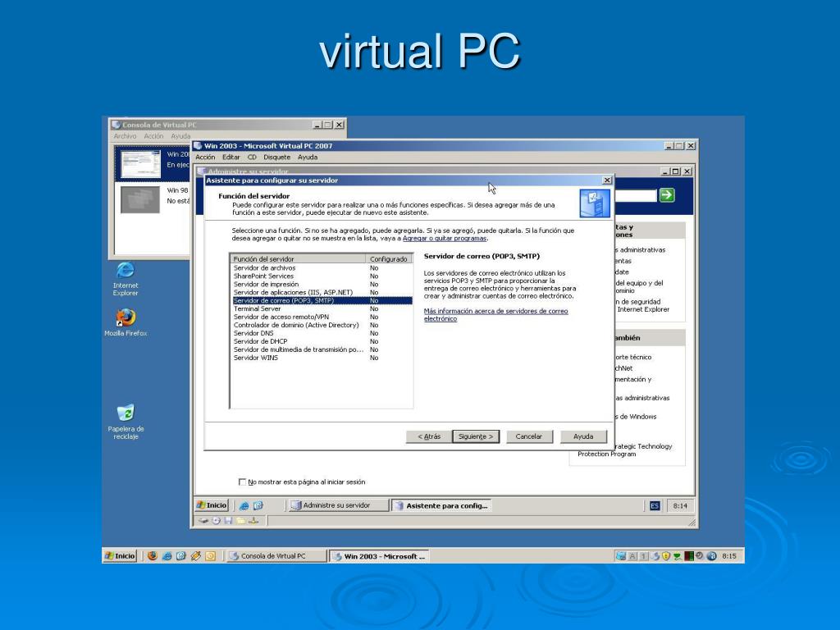Viewport: 840px width, 630px height.
Task: Click the search field beside the green arrow
Action: [636, 195]
